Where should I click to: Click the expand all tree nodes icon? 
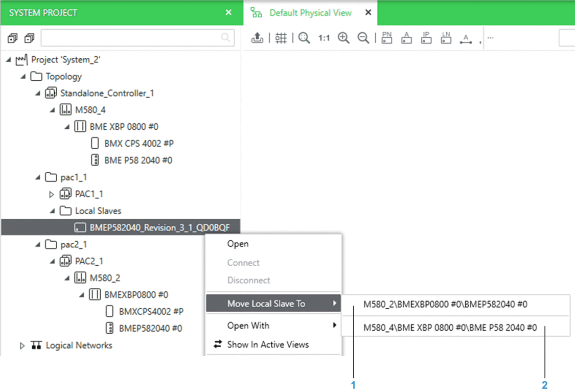pyautogui.click(x=12, y=38)
